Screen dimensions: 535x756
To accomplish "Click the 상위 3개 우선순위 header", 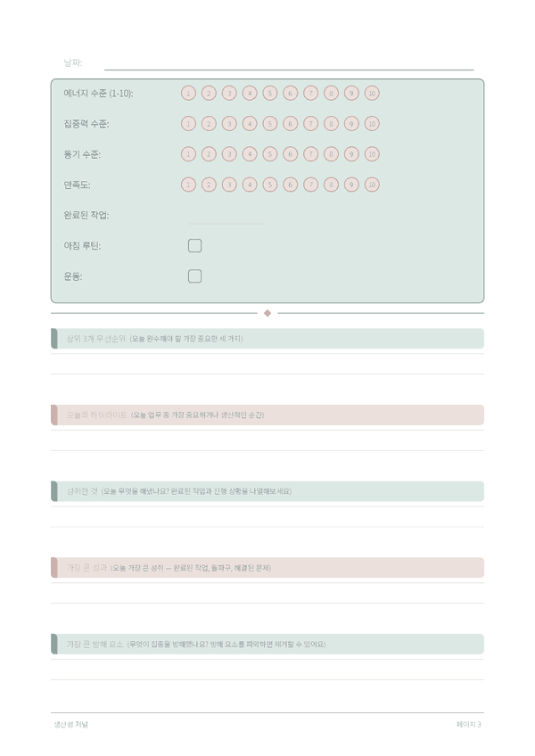I will point(267,339).
